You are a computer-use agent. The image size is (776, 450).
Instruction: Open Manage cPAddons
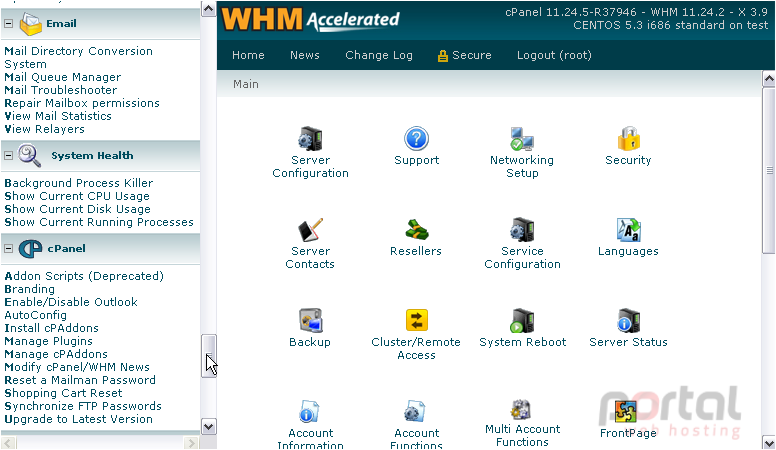(x=55, y=354)
